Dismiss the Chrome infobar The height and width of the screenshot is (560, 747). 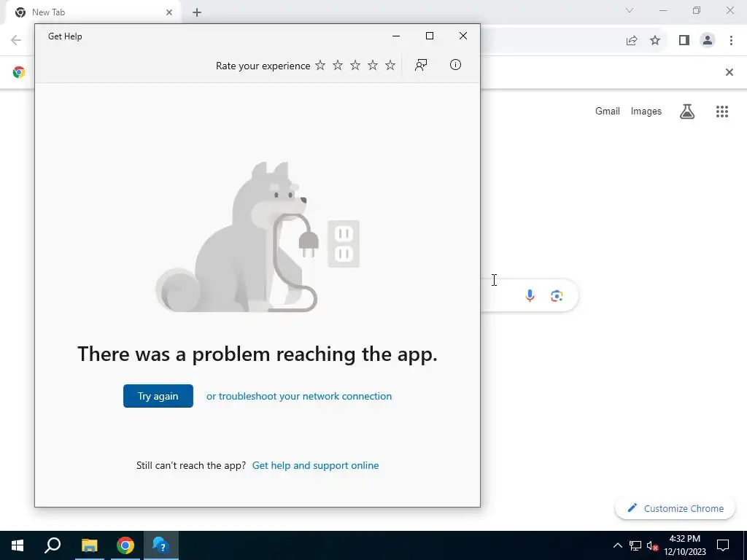[729, 72]
